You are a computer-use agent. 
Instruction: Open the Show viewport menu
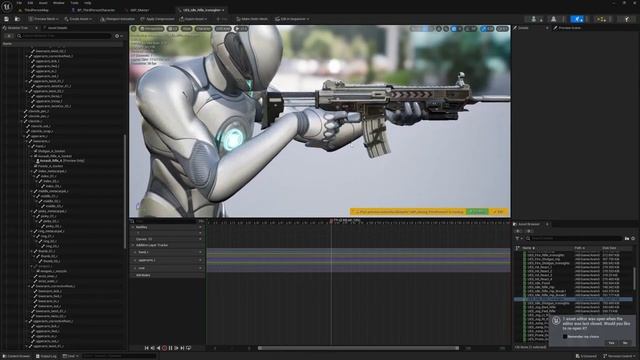pyautogui.click(x=187, y=29)
